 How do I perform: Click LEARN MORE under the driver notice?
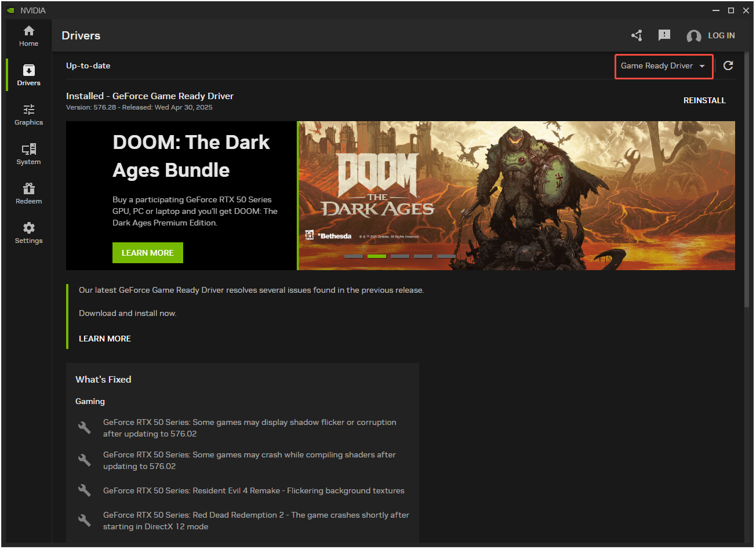pos(105,338)
